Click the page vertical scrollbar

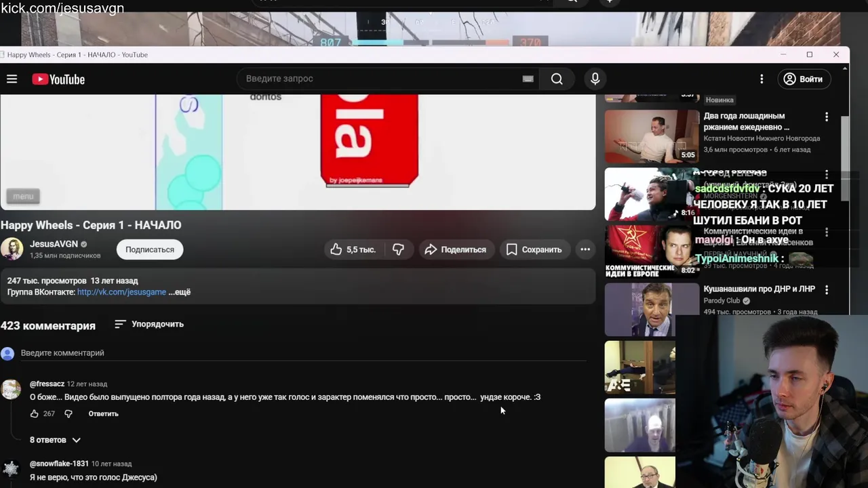point(845,157)
